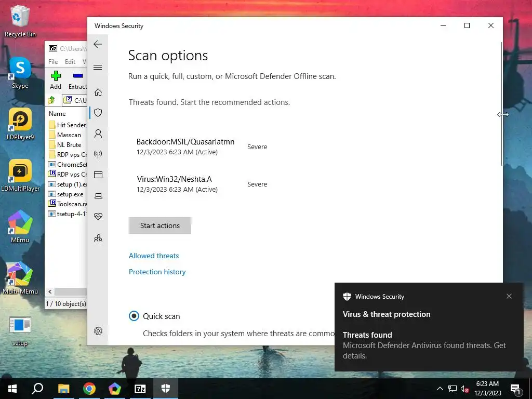This screenshot has width=532, height=399.
Task: Select setup (1) file in 7-Zip
Action: coord(68,184)
